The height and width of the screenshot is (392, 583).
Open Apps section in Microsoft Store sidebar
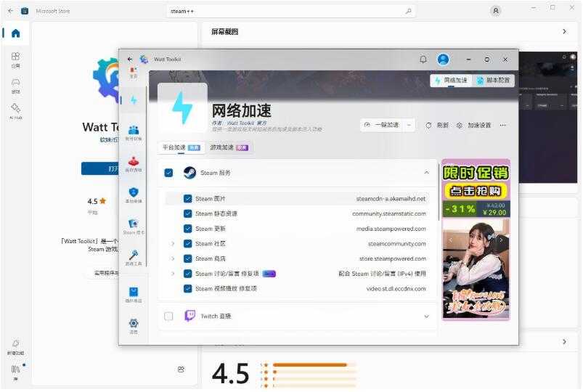click(x=16, y=60)
